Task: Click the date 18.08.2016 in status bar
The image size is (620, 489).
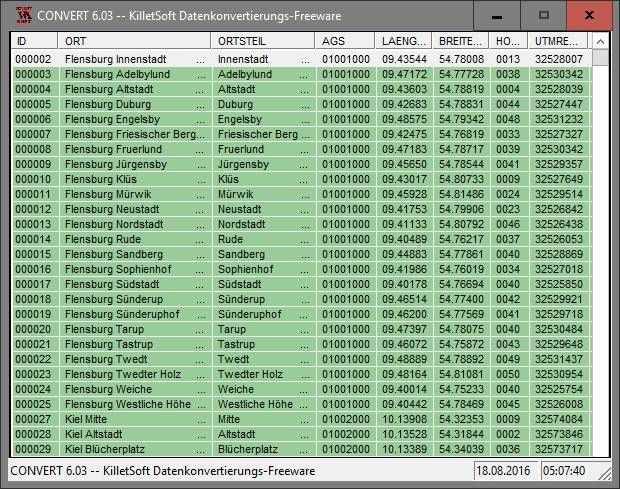Action: (x=503, y=471)
